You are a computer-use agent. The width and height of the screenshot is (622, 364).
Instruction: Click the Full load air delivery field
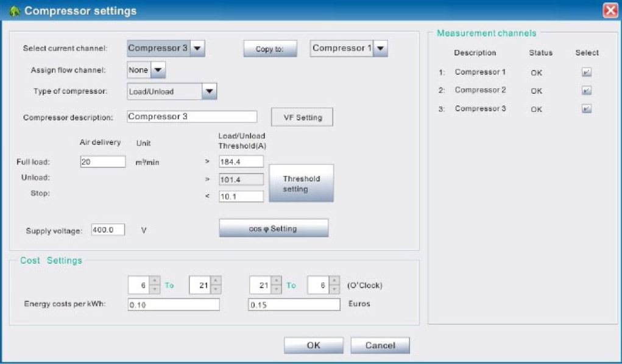point(102,162)
